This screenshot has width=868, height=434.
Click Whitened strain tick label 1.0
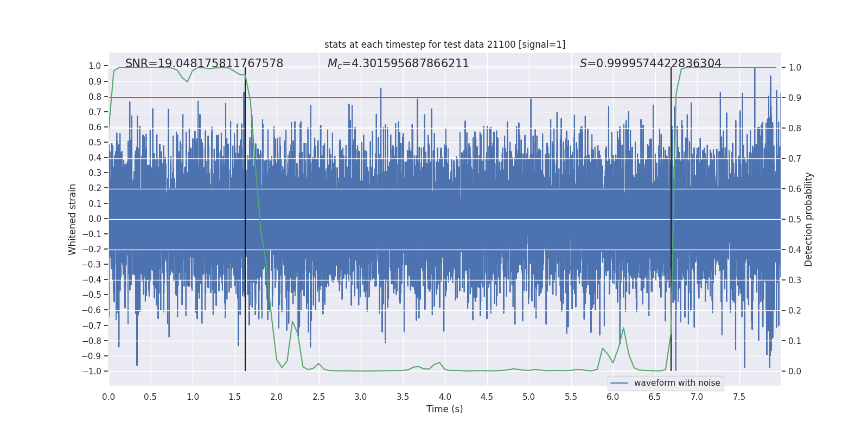click(95, 66)
